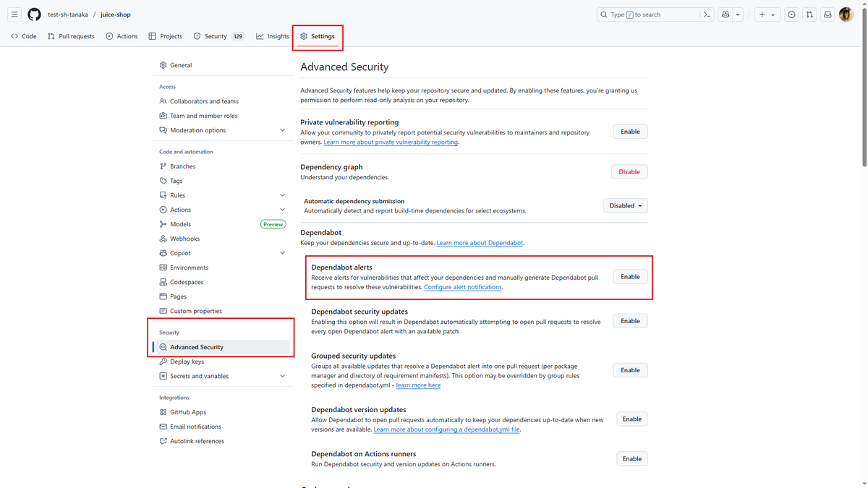Open Learn more about Dependabot link
This screenshot has width=868, height=488.
tap(480, 243)
